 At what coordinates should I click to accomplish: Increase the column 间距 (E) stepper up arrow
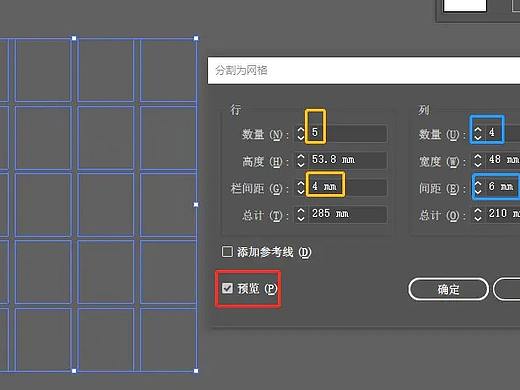(478, 183)
